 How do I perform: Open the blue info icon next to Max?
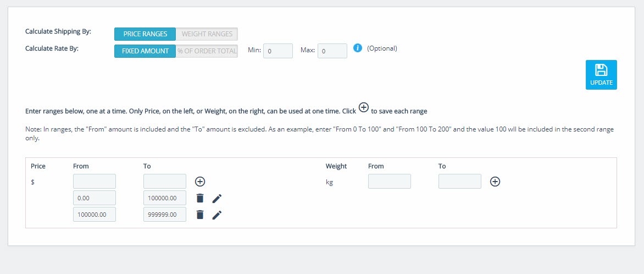click(x=357, y=48)
